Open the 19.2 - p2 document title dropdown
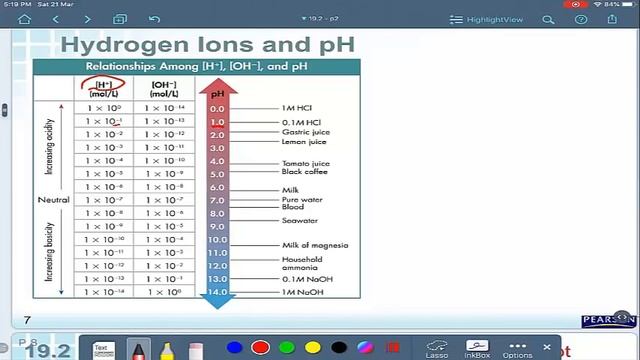The image size is (640, 360). (x=320, y=19)
